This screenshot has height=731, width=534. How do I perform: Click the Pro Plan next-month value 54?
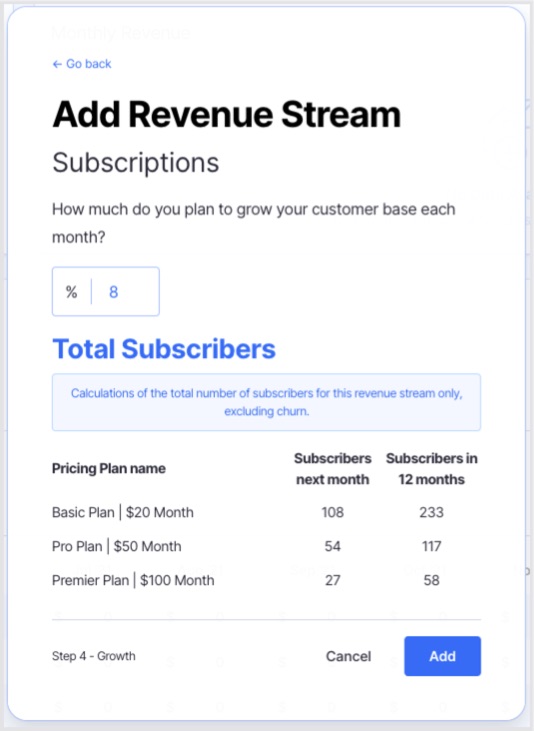pos(333,546)
